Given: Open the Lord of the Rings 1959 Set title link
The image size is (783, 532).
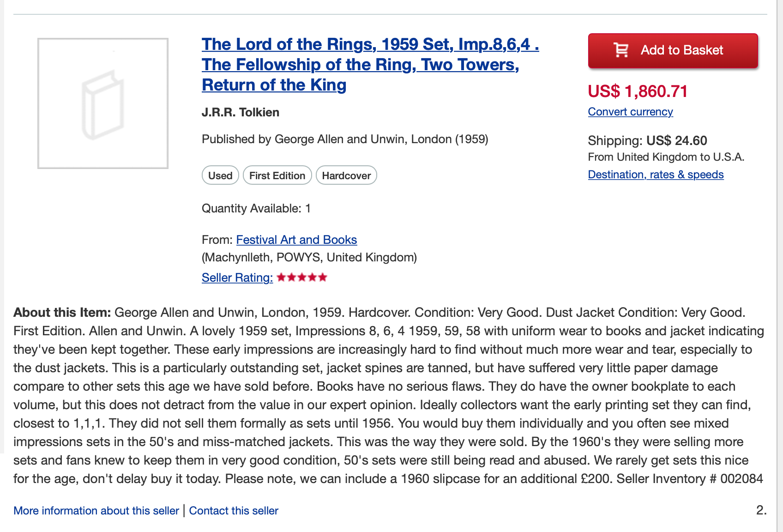Looking at the screenshot, I should tap(370, 65).
